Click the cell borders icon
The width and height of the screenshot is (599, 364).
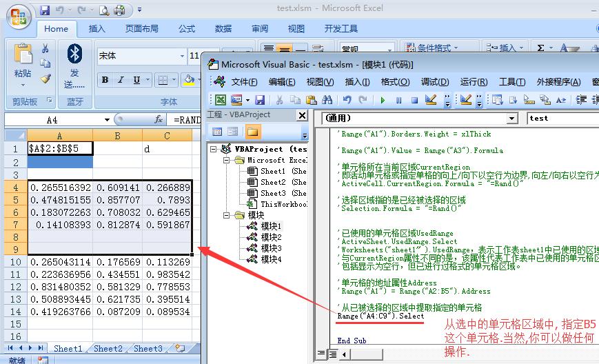[x=163, y=80]
